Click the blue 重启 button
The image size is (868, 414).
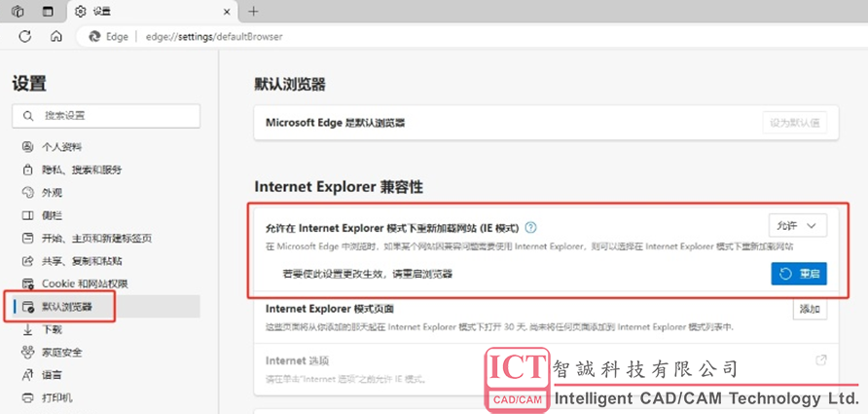coord(799,273)
